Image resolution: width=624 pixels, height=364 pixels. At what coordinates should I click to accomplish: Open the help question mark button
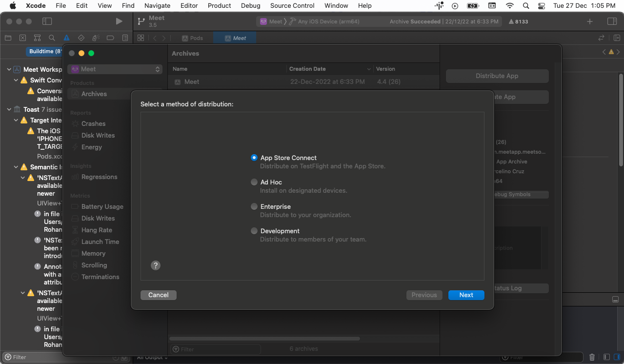pos(156,265)
